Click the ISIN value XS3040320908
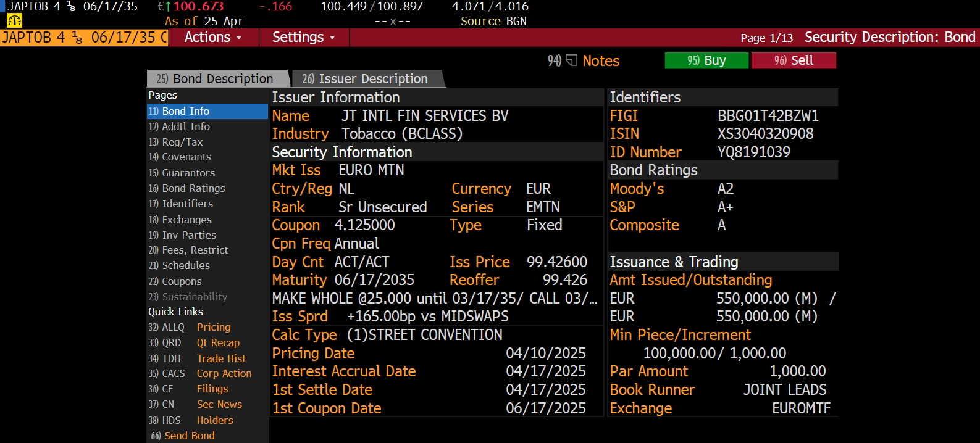 (765, 134)
